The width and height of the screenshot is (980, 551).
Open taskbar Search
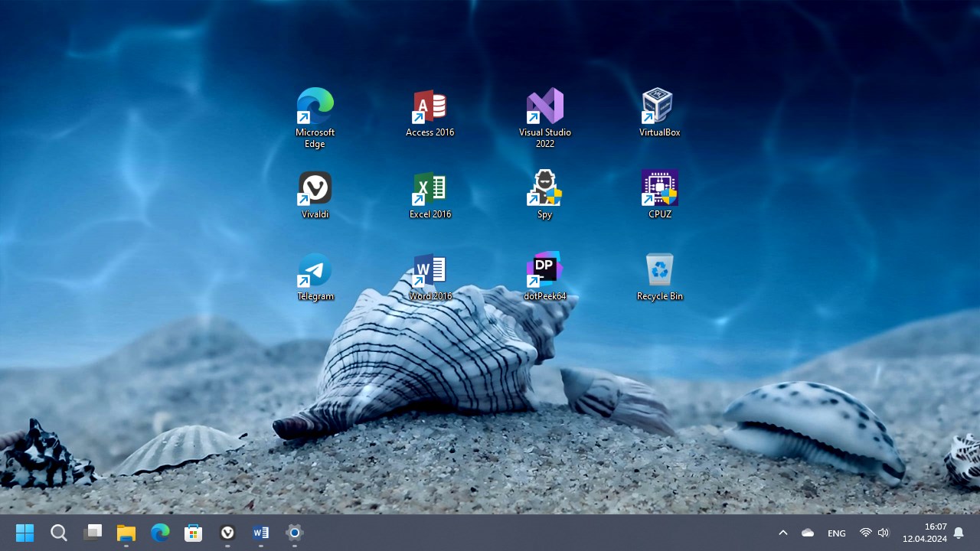point(58,533)
